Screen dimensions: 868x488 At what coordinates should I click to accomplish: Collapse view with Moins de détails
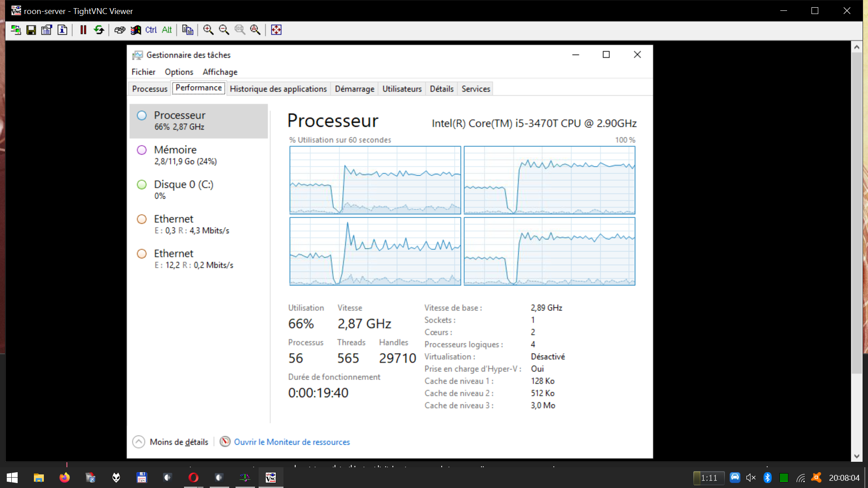pos(170,442)
